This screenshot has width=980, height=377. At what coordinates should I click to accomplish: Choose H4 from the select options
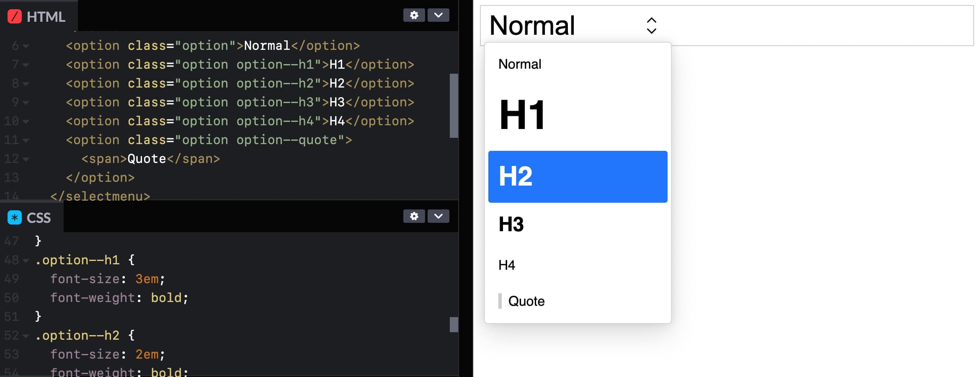pyautogui.click(x=507, y=264)
